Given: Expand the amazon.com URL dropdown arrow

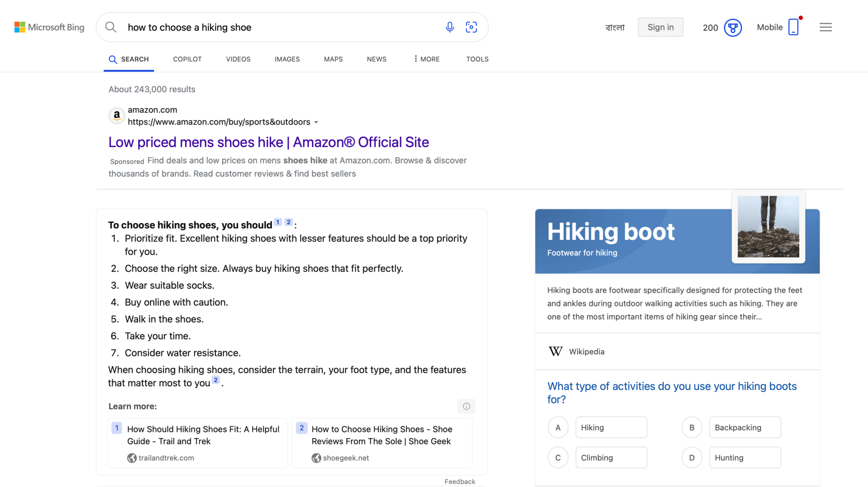Looking at the screenshot, I should (x=317, y=122).
